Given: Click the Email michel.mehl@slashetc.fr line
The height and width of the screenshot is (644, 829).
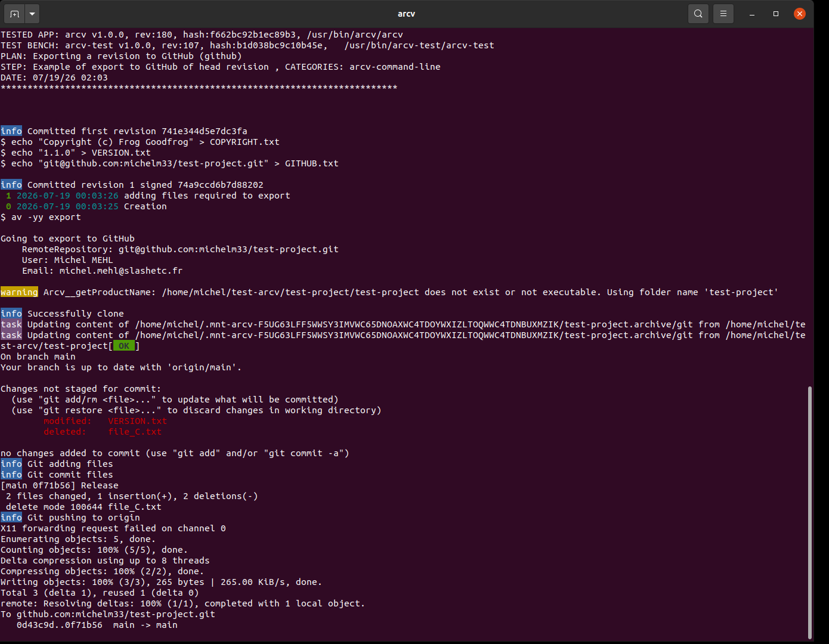Looking at the screenshot, I should 102,271.
